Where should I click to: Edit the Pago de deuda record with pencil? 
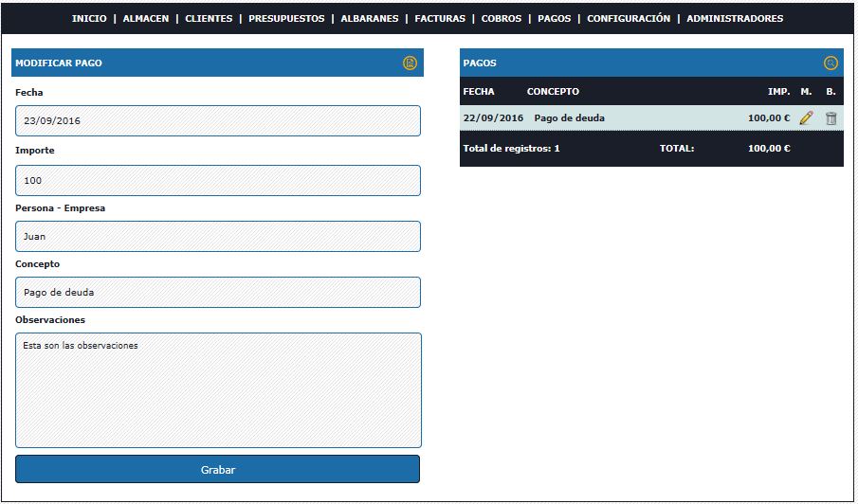pyautogui.click(x=806, y=118)
